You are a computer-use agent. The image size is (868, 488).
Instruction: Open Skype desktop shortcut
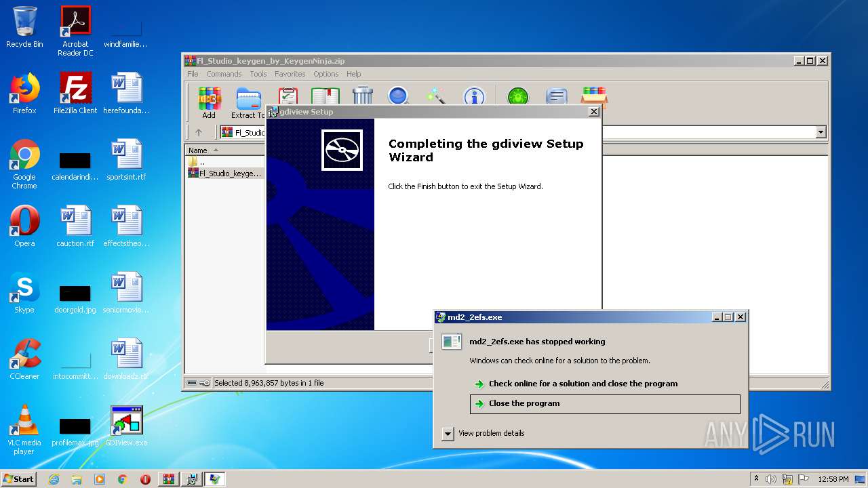click(x=24, y=293)
